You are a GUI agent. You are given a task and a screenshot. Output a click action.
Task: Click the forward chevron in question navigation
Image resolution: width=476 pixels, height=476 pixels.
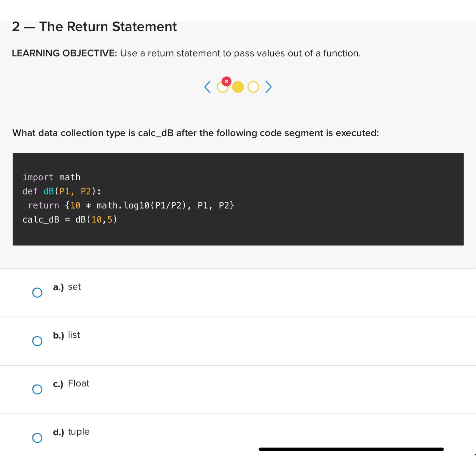coord(268,87)
